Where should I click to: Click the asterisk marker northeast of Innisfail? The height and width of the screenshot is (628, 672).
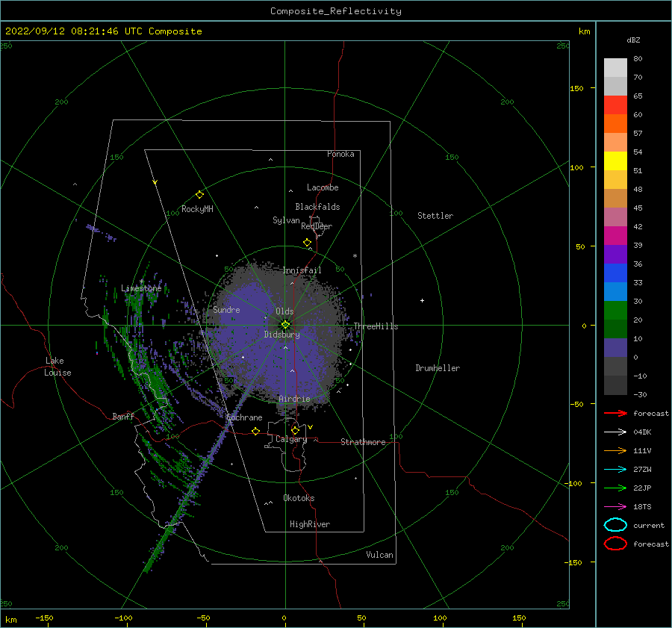(355, 256)
